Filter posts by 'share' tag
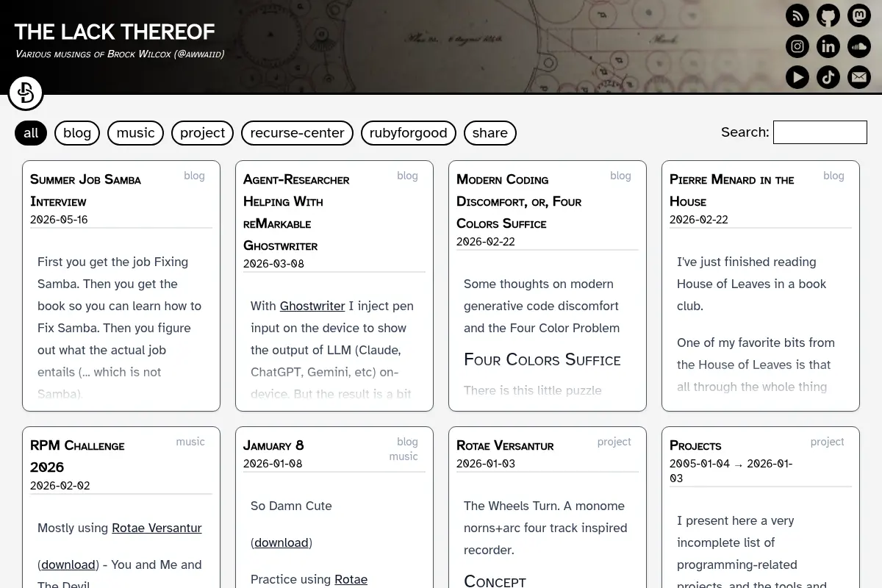 (x=490, y=133)
